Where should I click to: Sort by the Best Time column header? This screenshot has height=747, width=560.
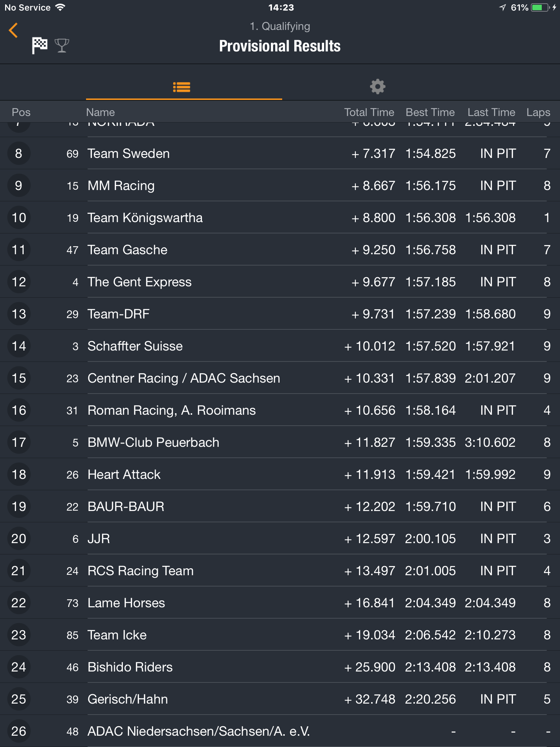coord(430,112)
